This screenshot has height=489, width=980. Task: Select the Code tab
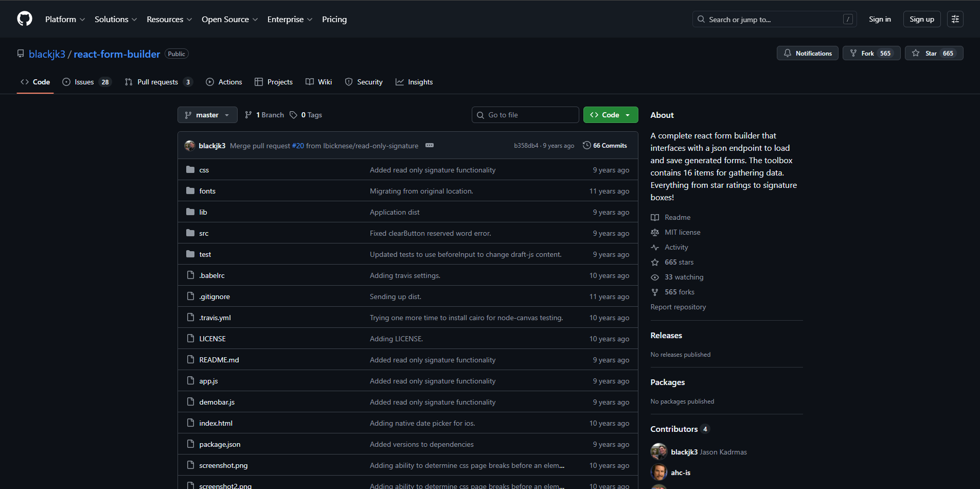[x=35, y=82]
